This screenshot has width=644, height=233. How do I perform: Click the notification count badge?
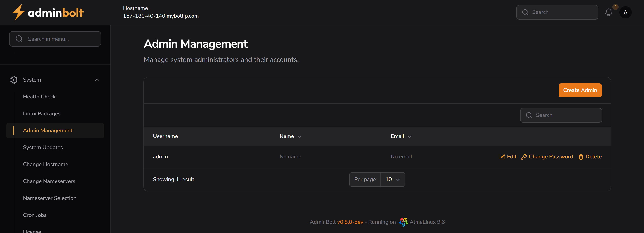616,7
